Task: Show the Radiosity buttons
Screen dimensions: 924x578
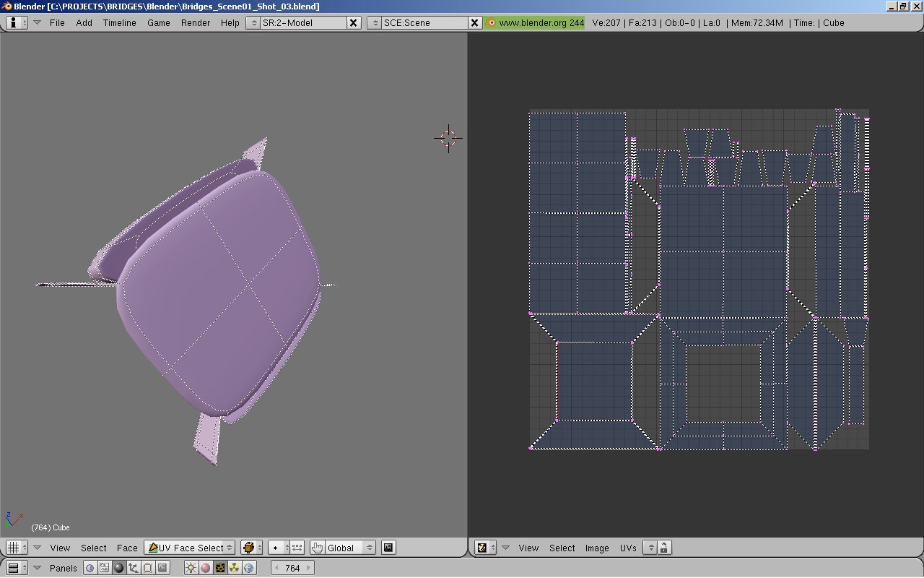Action: 235,568
